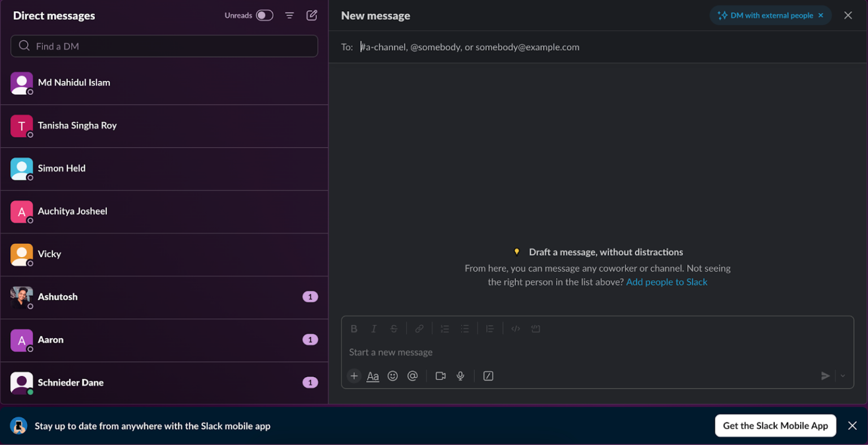Toggle the Unreads switch

264,15
